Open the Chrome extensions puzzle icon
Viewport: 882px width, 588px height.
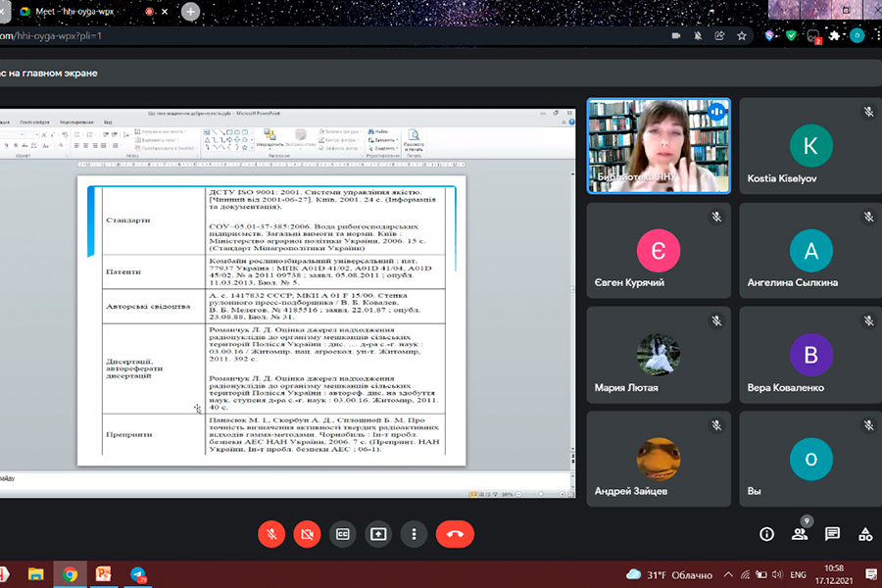[834, 35]
